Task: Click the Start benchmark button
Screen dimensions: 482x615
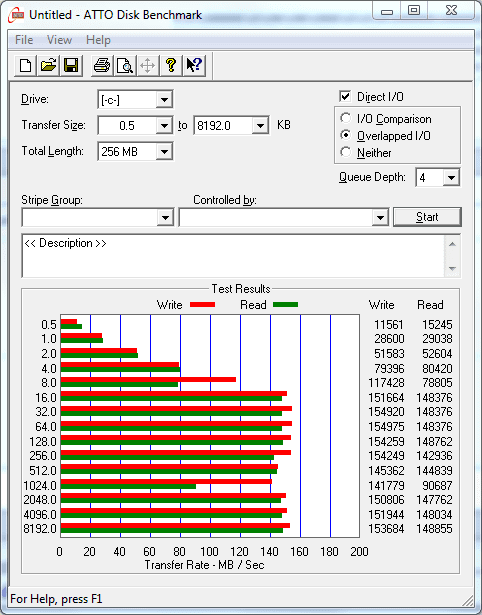Action: pos(427,217)
